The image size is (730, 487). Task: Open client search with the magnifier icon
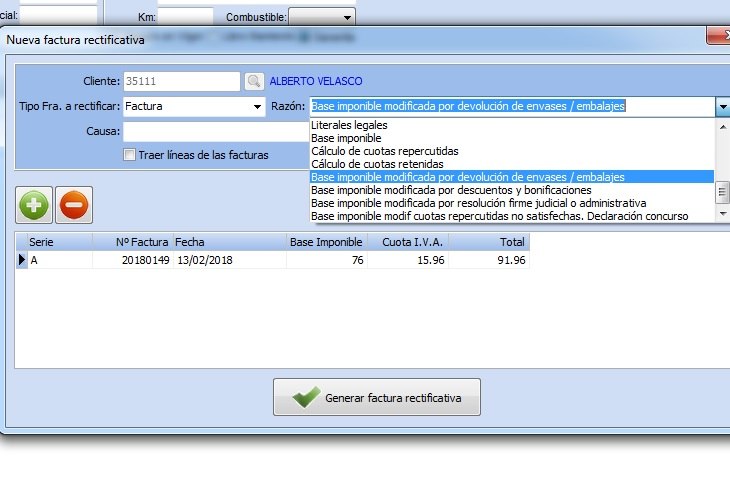[x=254, y=81]
